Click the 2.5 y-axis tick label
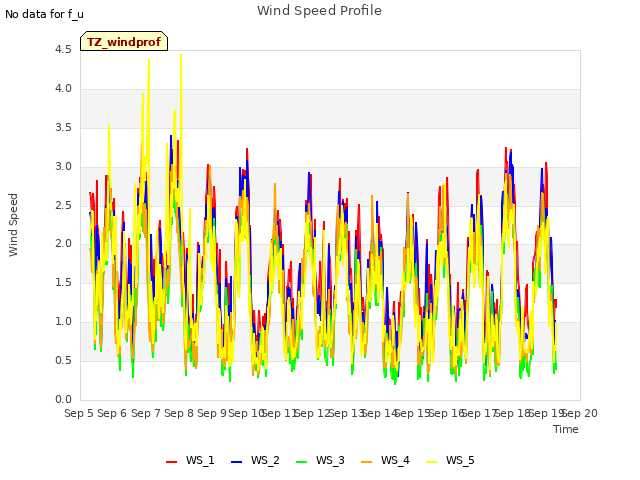 pos(63,205)
